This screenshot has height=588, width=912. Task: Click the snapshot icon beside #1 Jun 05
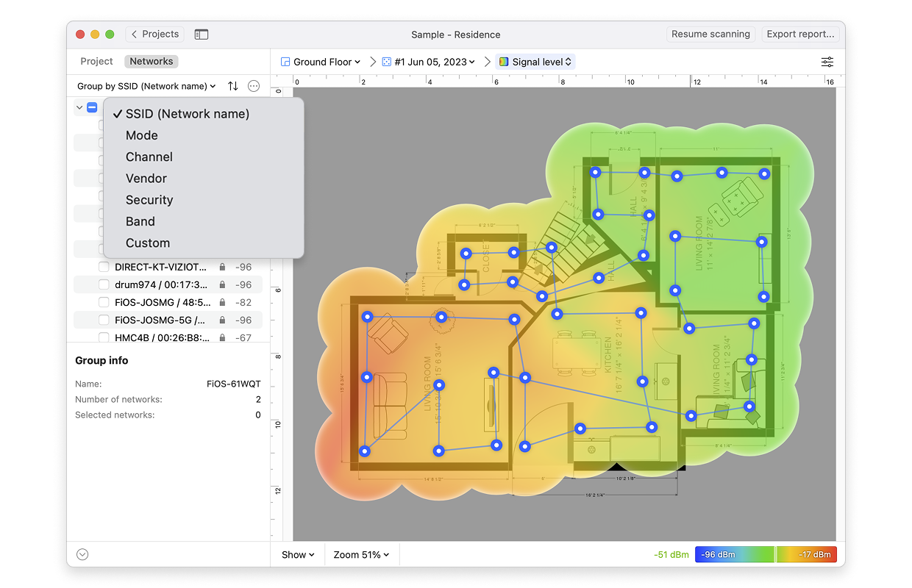387,62
